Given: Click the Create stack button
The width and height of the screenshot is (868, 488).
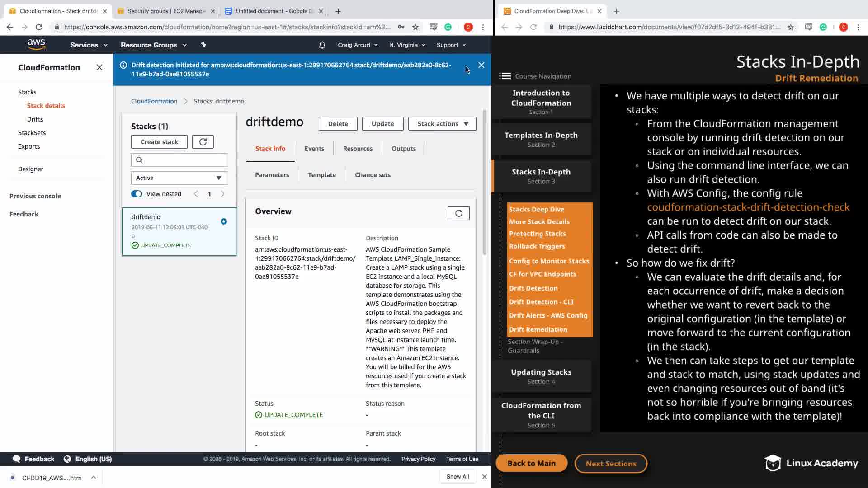Looking at the screenshot, I should point(159,142).
